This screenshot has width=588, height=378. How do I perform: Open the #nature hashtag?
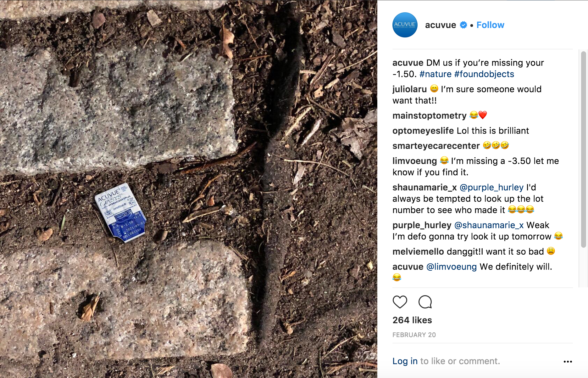click(x=435, y=74)
